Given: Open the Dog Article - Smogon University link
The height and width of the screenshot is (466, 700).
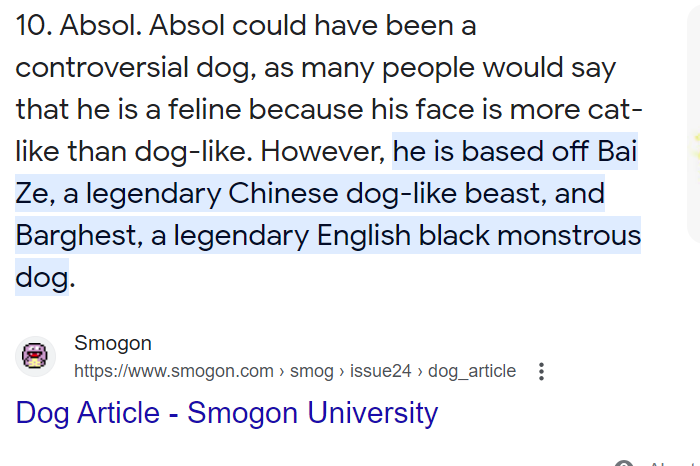Looking at the screenshot, I should point(227,412).
